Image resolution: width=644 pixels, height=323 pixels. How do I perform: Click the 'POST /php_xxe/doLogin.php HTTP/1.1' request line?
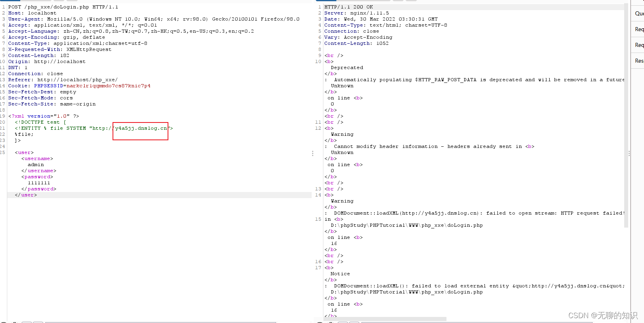(x=63, y=7)
